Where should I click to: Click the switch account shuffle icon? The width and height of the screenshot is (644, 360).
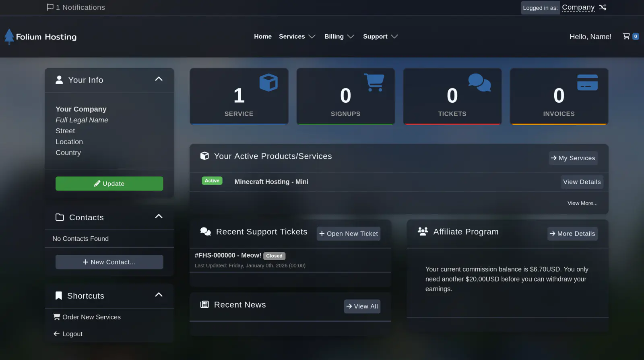click(603, 7)
